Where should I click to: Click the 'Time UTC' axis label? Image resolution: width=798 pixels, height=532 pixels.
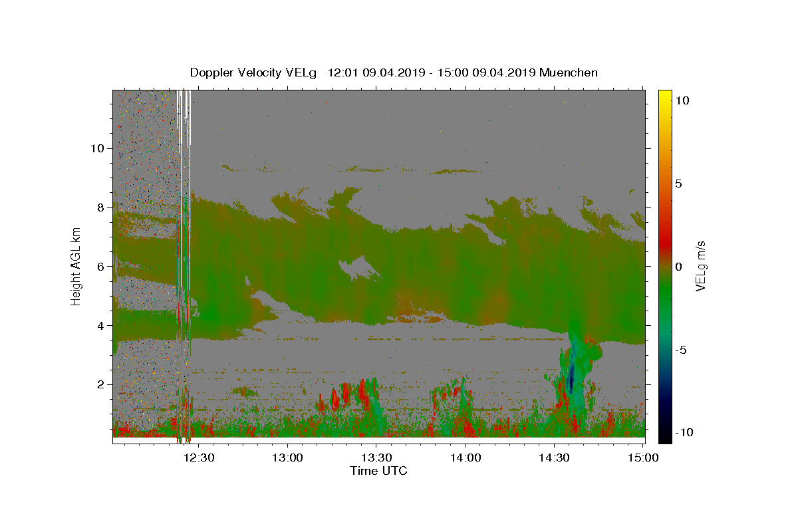[x=378, y=471]
